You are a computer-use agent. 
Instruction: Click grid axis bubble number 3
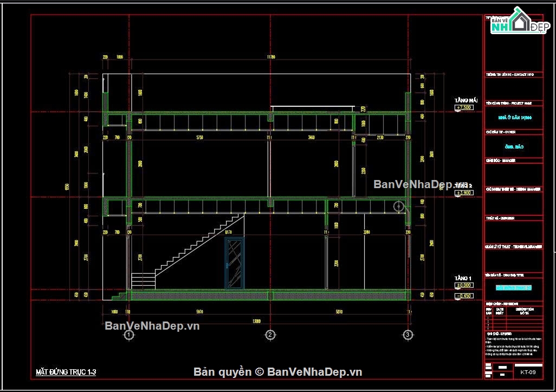(x=408, y=335)
